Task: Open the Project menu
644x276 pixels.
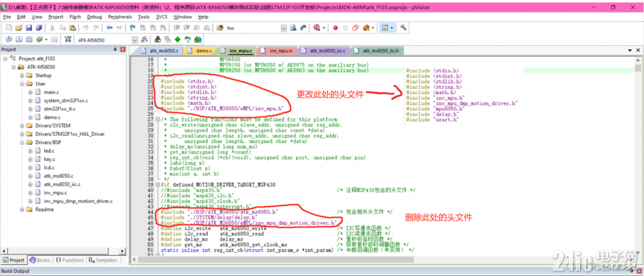Action: click(x=56, y=17)
